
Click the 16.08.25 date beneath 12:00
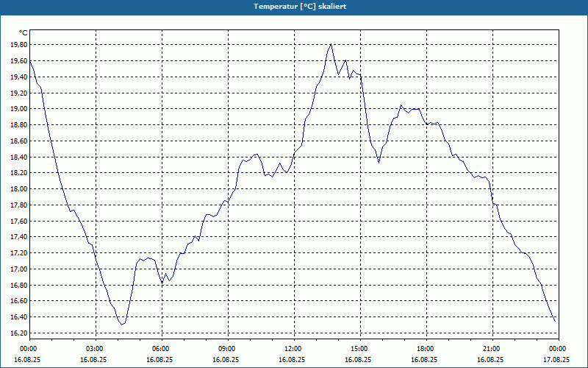click(292, 360)
